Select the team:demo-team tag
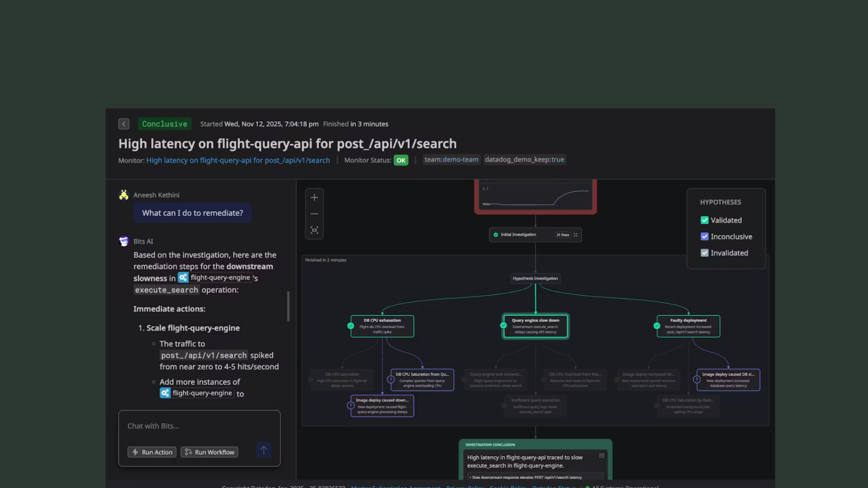This screenshot has height=488, width=868. (451, 160)
